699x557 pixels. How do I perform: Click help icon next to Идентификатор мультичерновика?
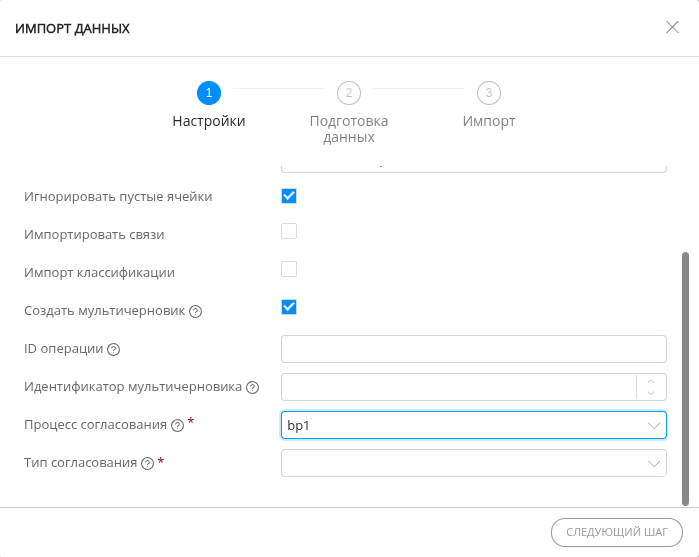(x=252, y=388)
